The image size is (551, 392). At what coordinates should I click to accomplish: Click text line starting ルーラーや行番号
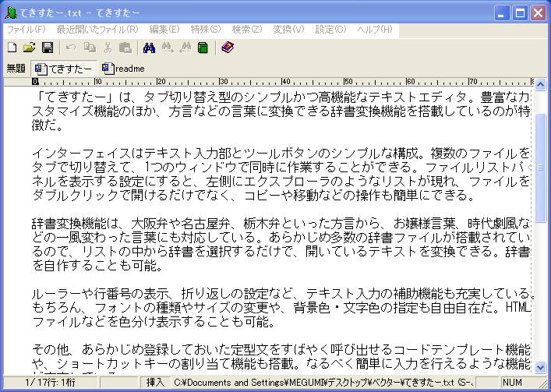pyautogui.click(x=283, y=293)
